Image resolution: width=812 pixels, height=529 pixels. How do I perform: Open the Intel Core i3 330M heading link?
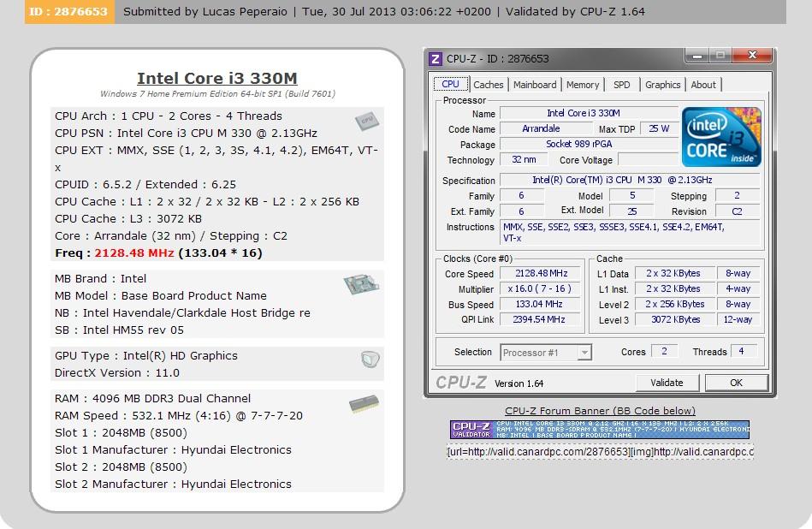tap(217, 79)
